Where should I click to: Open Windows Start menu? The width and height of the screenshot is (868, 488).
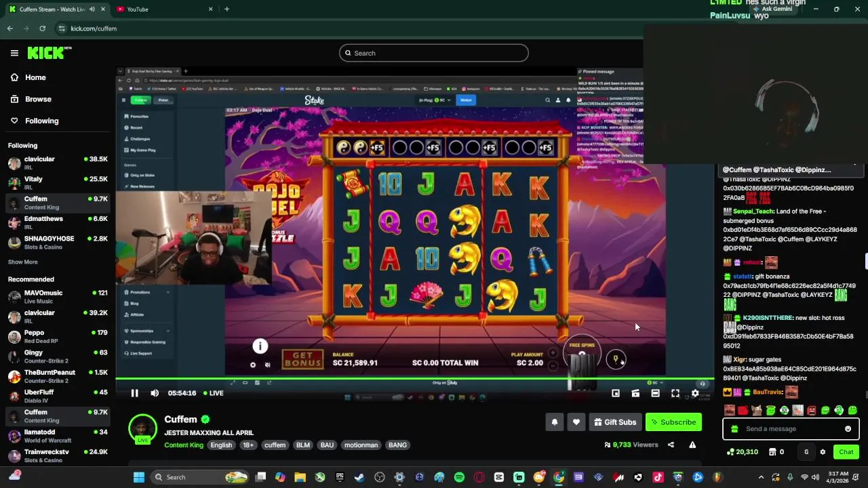coord(139,477)
